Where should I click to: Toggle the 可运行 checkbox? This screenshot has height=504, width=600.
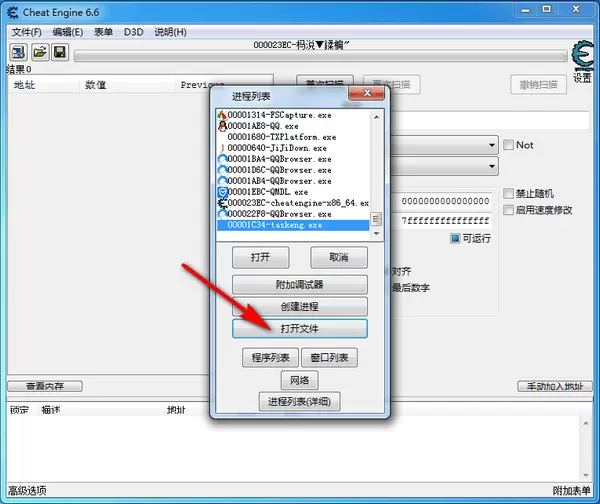[x=455, y=238]
